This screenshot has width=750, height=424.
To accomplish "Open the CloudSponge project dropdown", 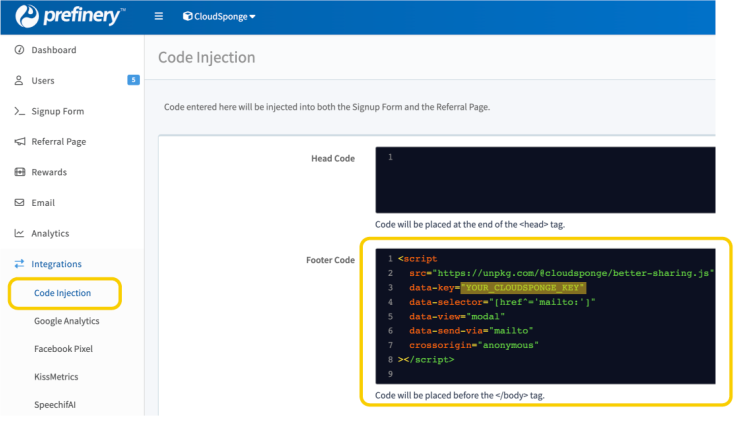I will 219,17.
